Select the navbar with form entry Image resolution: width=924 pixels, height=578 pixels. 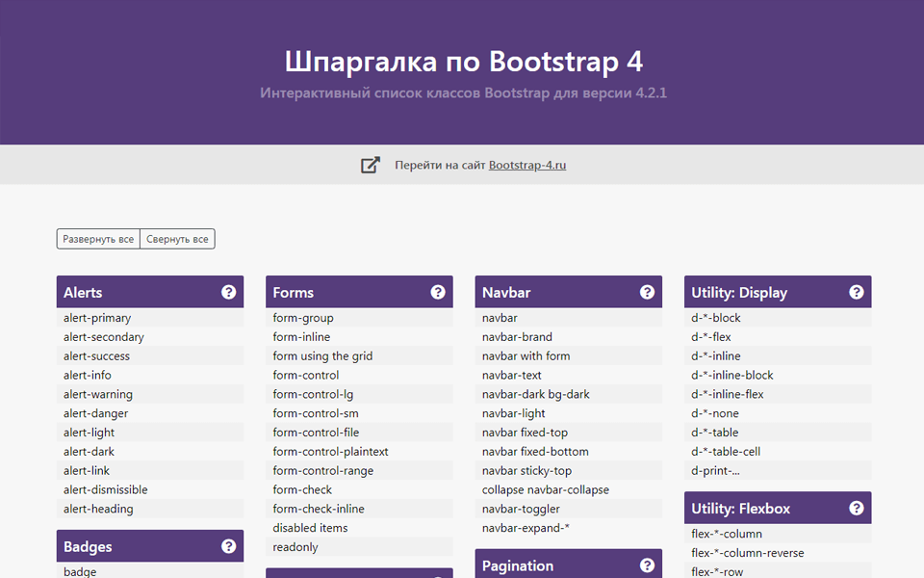coord(568,355)
